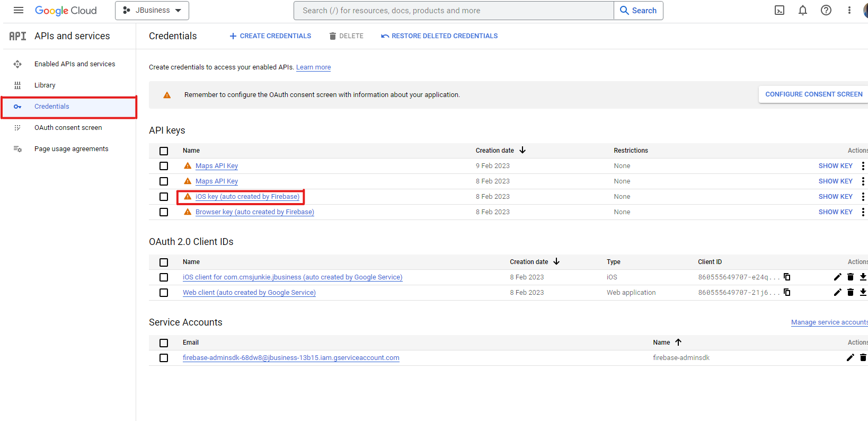Focus the resources search field
The width and height of the screenshot is (868, 421).
point(454,11)
